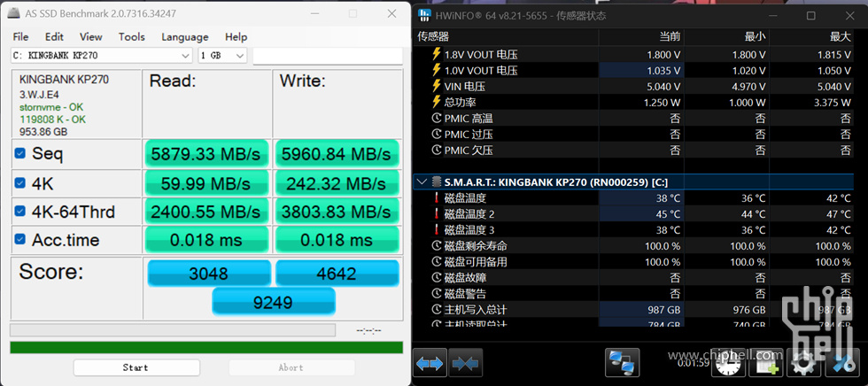Image resolution: width=868 pixels, height=386 pixels.
Task: Click HWiNFO expand columns arrows button
Action: [x=430, y=363]
